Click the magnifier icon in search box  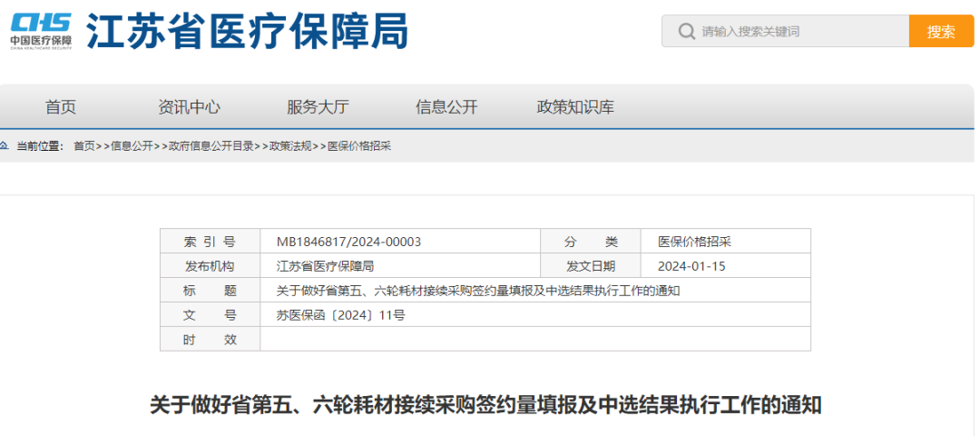[x=686, y=31]
